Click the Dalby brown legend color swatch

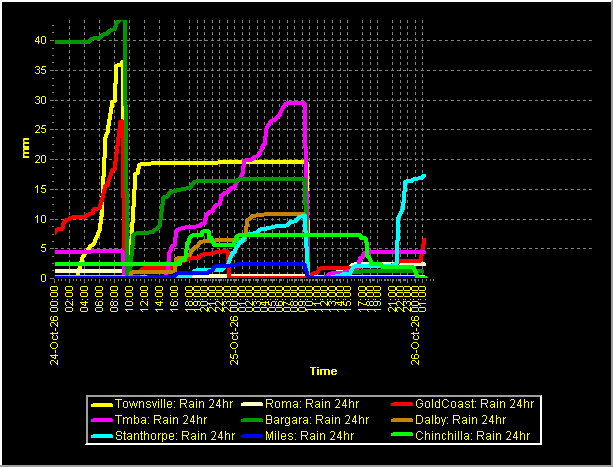[402, 420]
